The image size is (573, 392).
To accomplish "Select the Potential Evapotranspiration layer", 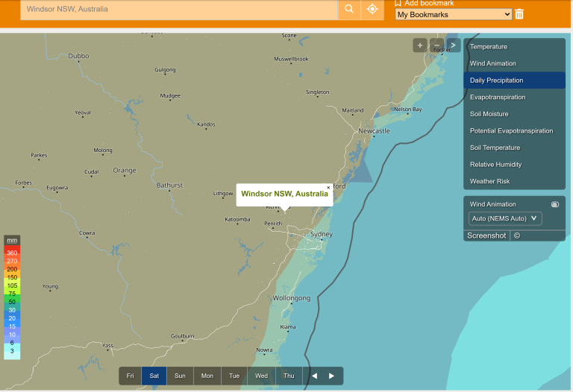I will tap(514, 130).
